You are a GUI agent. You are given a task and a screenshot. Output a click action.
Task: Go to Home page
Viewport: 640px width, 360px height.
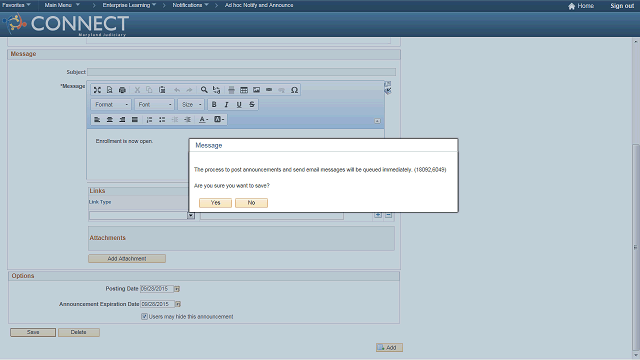point(581,6)
